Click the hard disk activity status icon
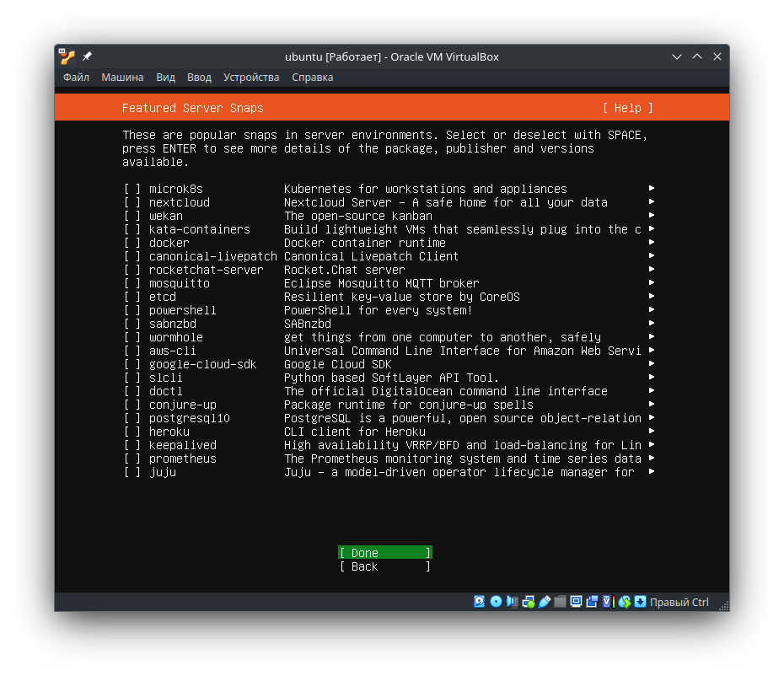784x676 pixels. click(x=479, y=601)
